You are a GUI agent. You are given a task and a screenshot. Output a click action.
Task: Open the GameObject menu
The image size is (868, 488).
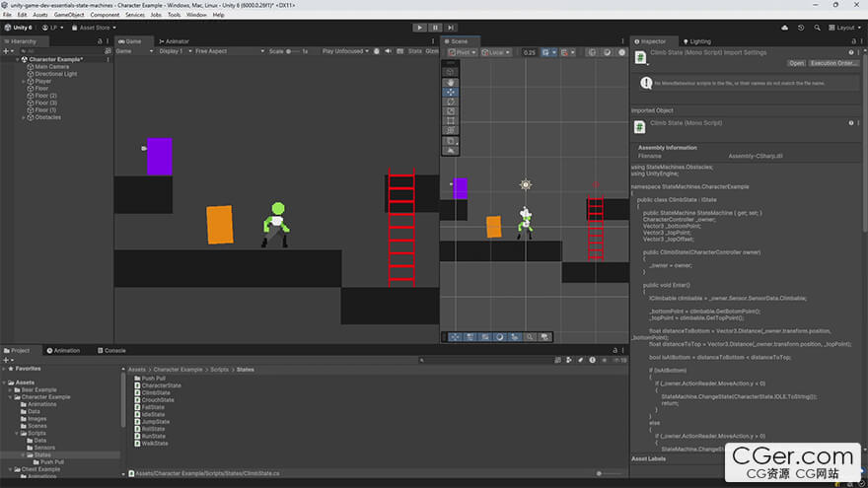(x=68, y=15)
